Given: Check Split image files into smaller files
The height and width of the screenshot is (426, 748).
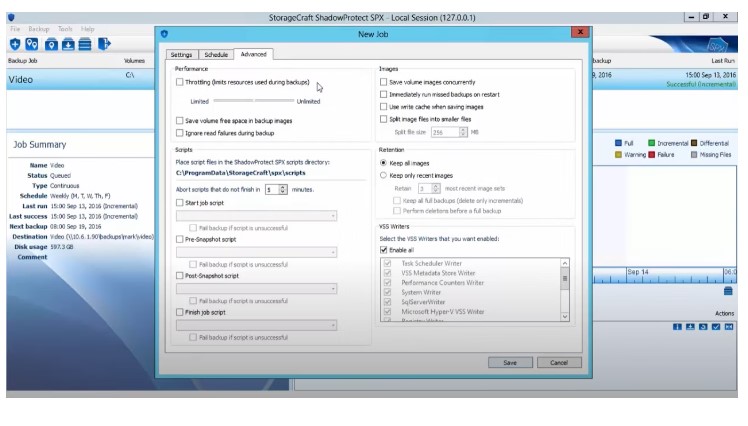Looking at the screenshot, I should click(x=384, y=119).
